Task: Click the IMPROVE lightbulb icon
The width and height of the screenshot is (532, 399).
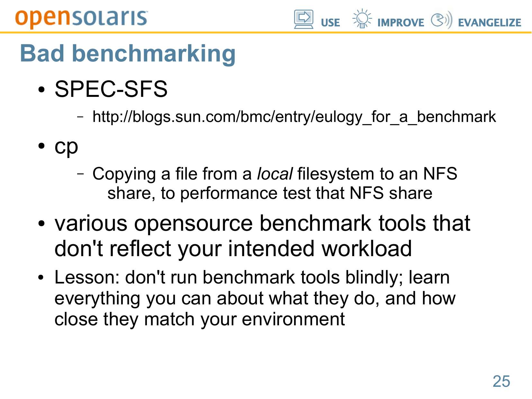Action: (x=362, y=19)
